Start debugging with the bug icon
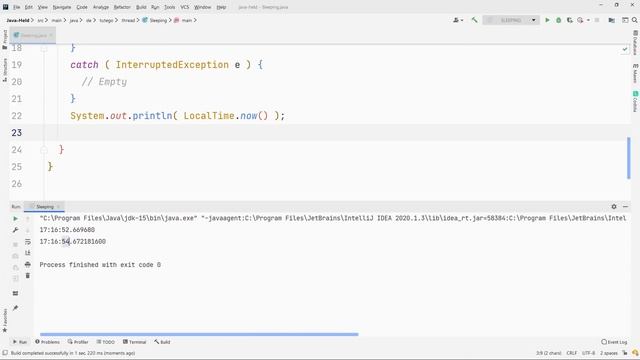Screen dimensions: 640x360 (558, 20)
